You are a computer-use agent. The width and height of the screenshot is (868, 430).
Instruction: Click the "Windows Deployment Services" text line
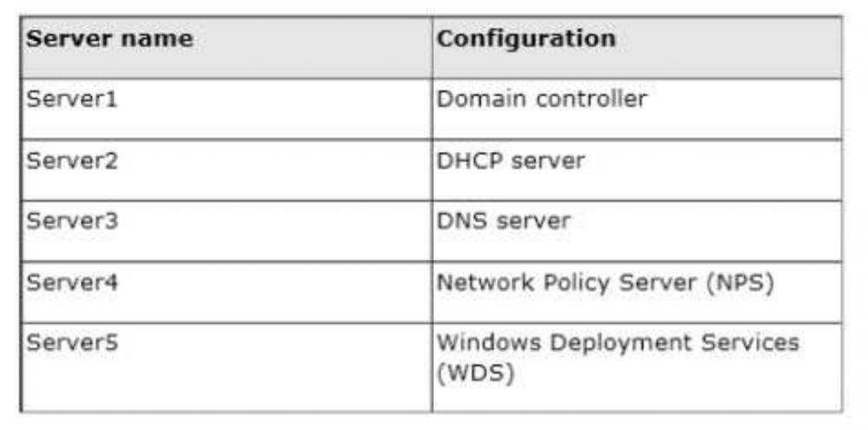pyautogui.click(x=617, y=342)
